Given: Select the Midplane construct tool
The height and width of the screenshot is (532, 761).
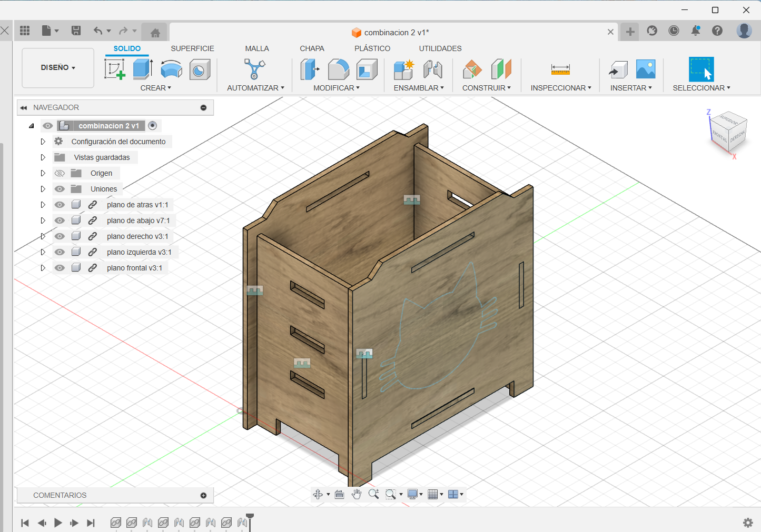Looking at the screenshot, I should pyautogui.click(x=501, y=69).
